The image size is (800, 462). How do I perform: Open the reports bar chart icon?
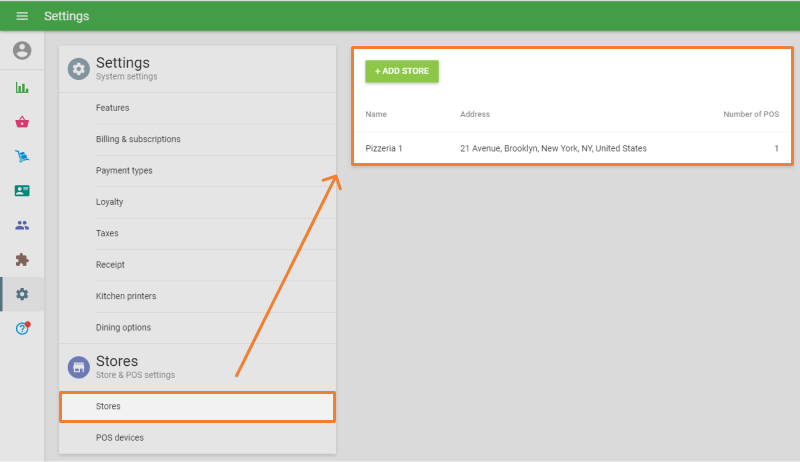pyautogui.click(x=22, y=88)
